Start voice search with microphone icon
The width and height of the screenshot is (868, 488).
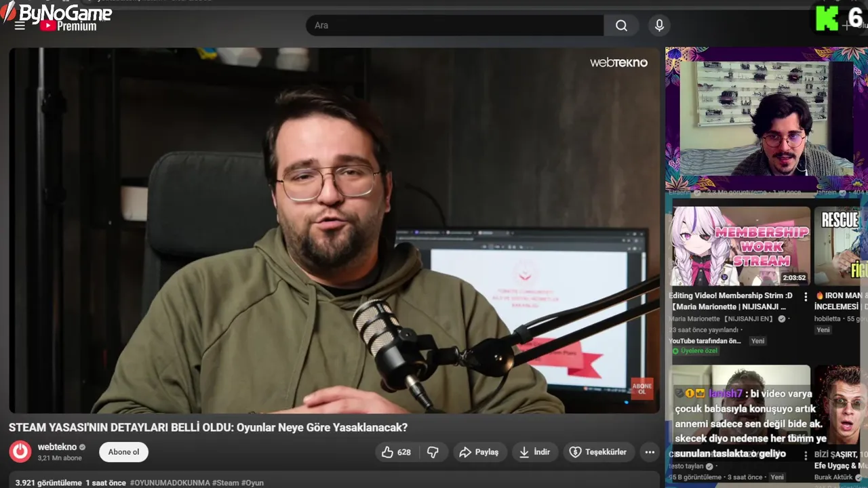click(659, 25)
